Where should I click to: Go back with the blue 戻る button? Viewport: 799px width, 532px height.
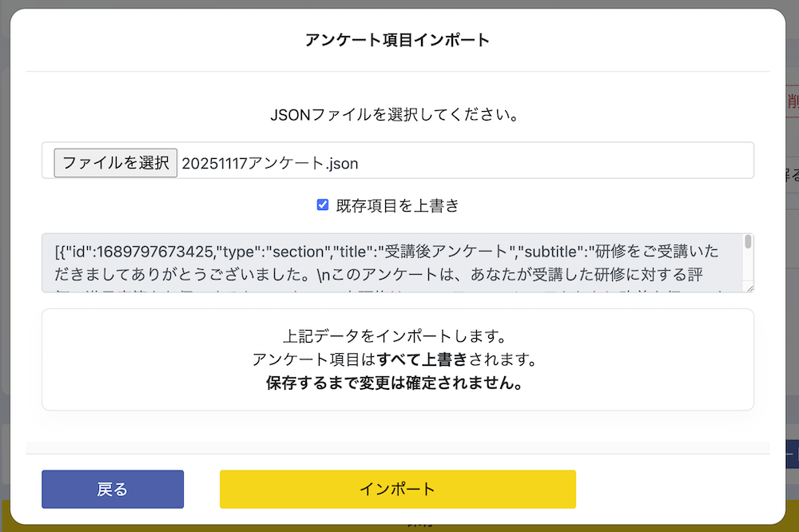click(x=113, y=489)
